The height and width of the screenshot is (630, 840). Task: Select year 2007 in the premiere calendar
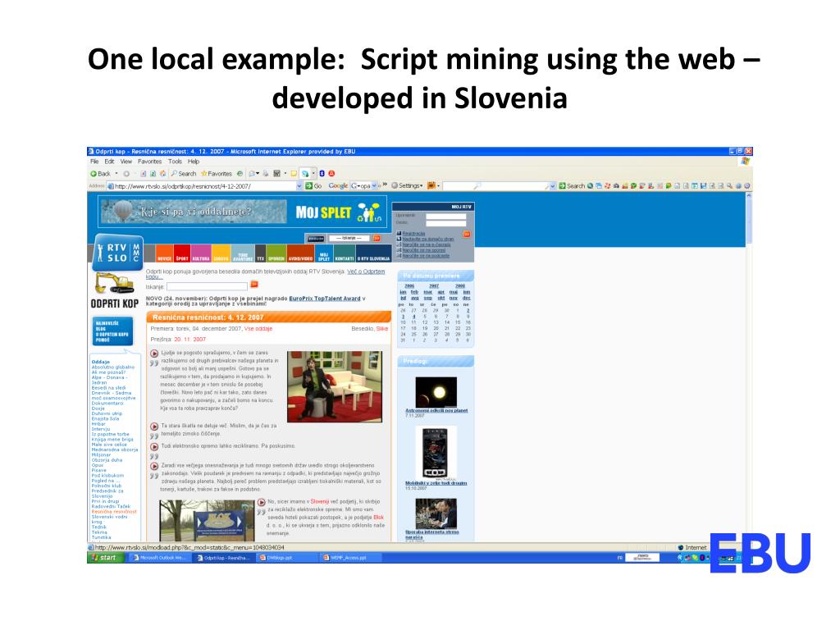click(434, 286)
